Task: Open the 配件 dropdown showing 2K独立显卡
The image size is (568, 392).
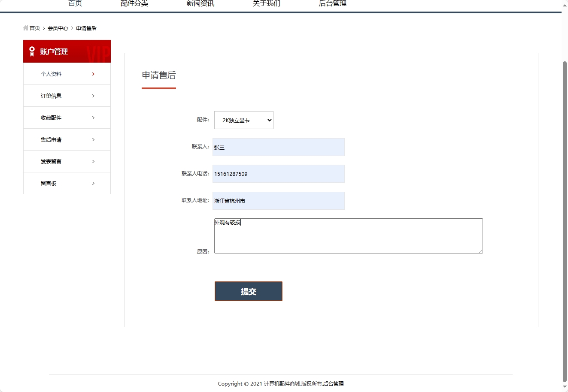Action: (243, 120)
